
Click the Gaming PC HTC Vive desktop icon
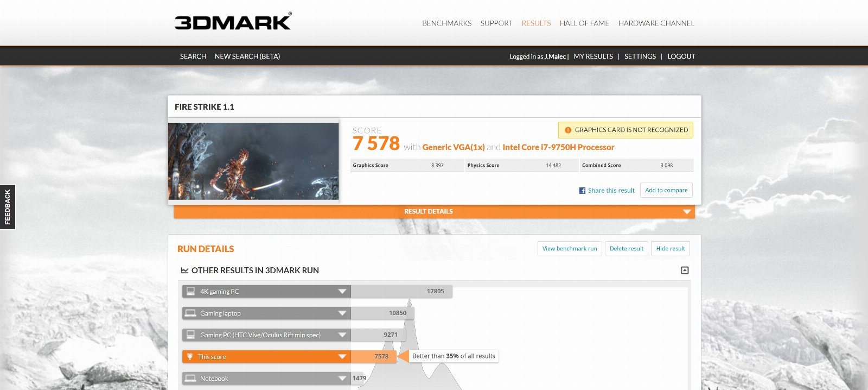(190, 335)
